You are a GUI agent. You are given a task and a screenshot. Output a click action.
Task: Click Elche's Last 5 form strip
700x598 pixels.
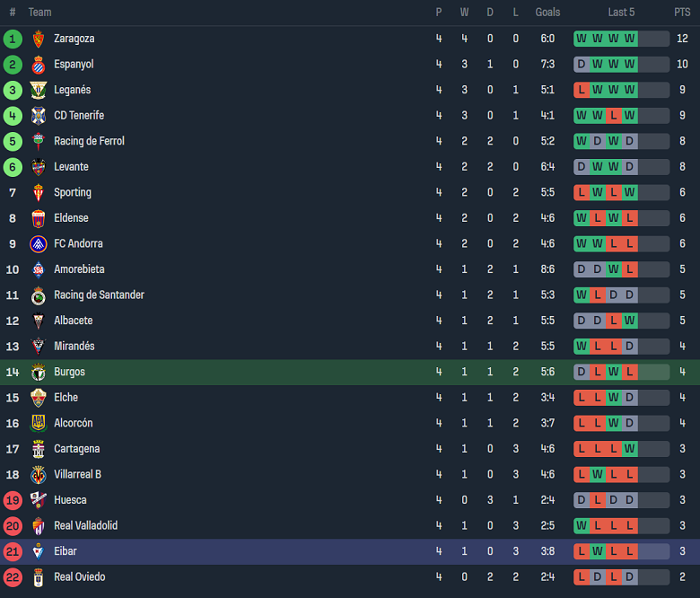pyautogui.click(x=621, y=397)
